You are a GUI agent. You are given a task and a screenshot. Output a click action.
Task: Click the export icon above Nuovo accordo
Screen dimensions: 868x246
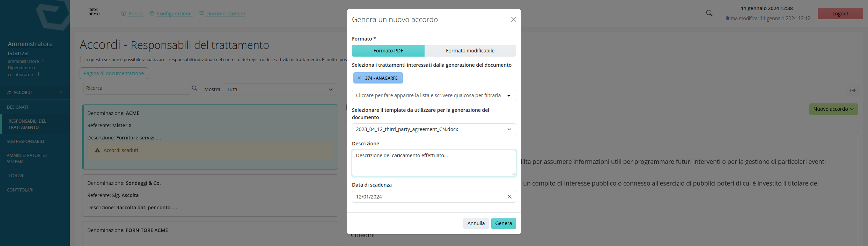[x=853, y=91]
